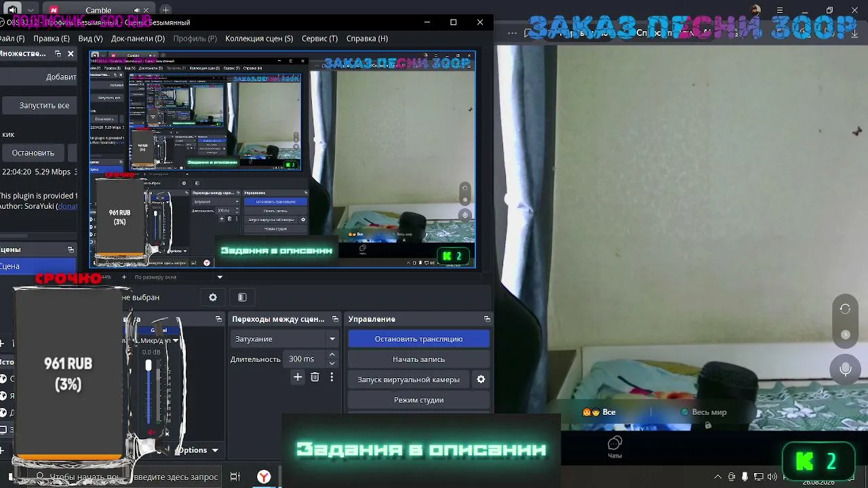This screenshot has width=868, height=488.
Task: Float the Переходы между сцен... dock
Action: [x=335, y=319]
